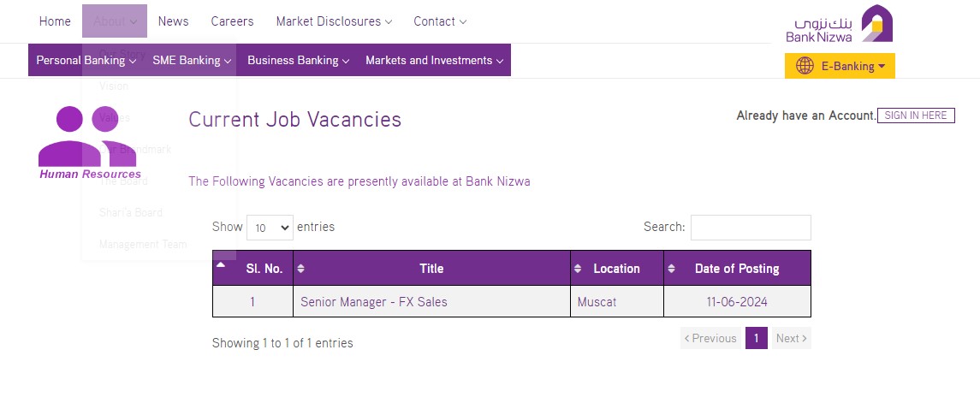
Task: Select Management Team in About submenu
Action: [x=142, y=245]
